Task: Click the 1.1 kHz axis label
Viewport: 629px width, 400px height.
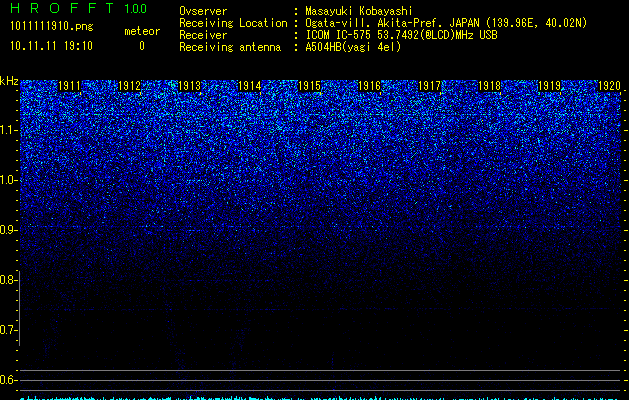Action: click(8, 130)
